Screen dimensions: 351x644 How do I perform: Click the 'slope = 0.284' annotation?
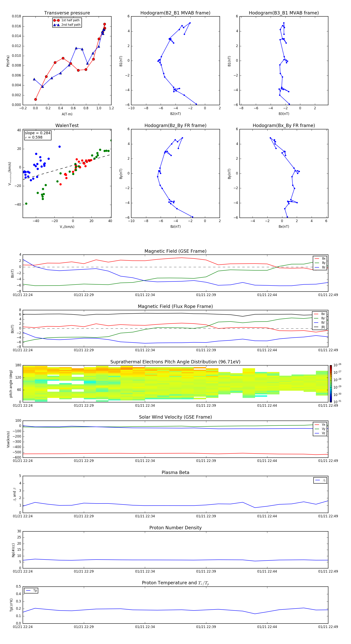38,133
